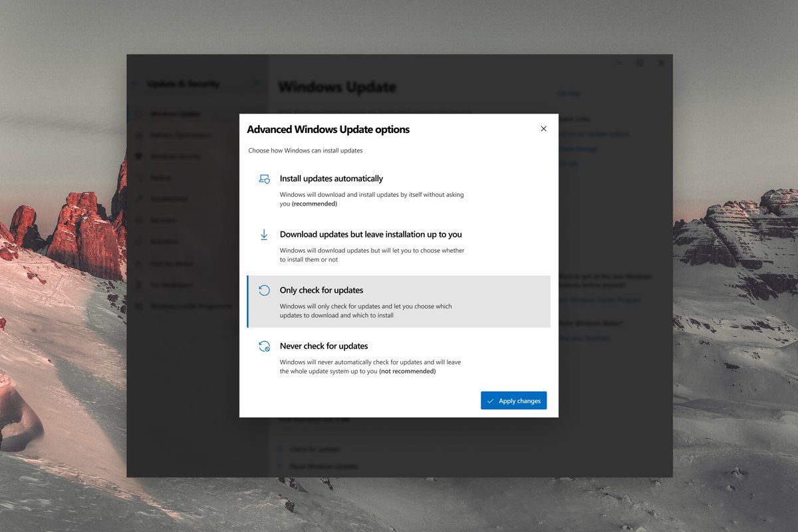Screen dimensions: 798x532
Task: Select Install updates automatically option
Action: (x=399, y=190)
